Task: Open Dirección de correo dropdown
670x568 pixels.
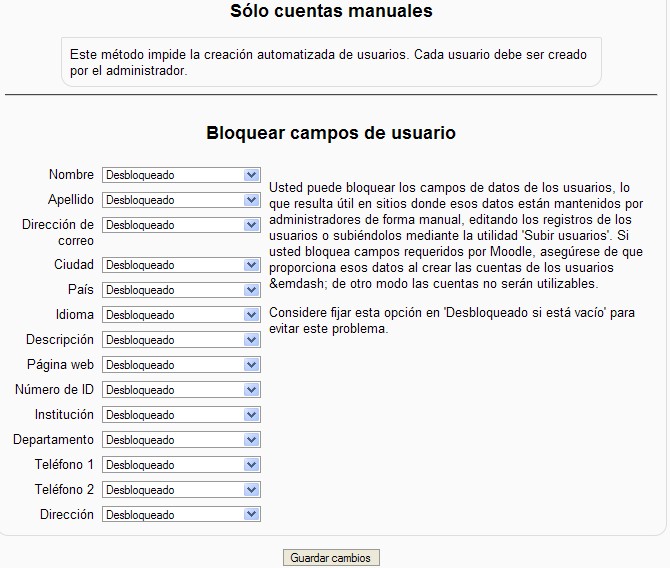Action: coord(181,225)
